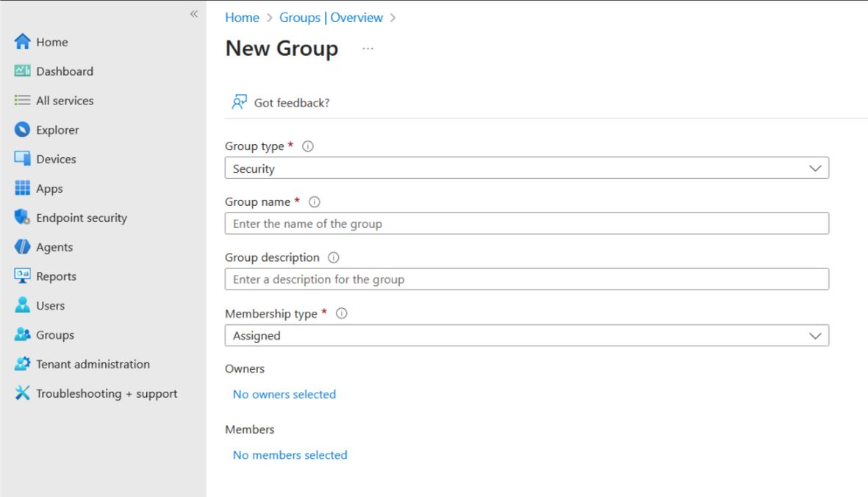Select the Devices monitor icon
The image size is (868, 497).
pyautogui.click(x=22, y=160)
